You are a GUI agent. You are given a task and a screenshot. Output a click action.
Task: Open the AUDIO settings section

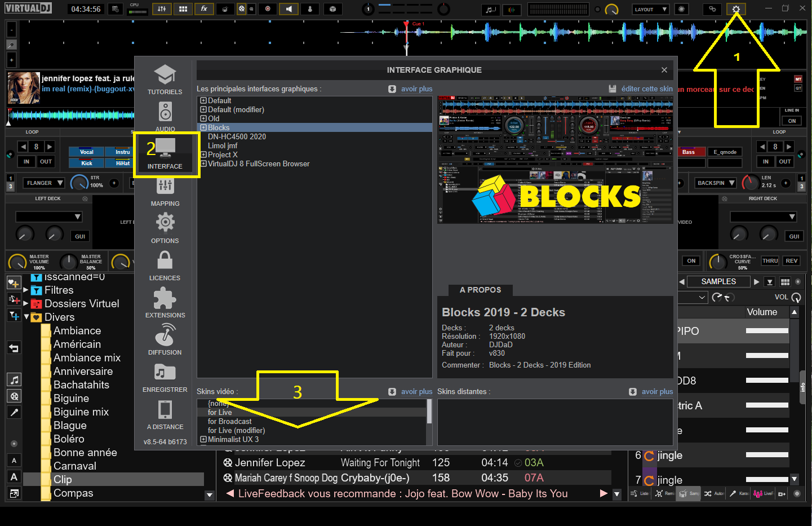click(165, 116)
